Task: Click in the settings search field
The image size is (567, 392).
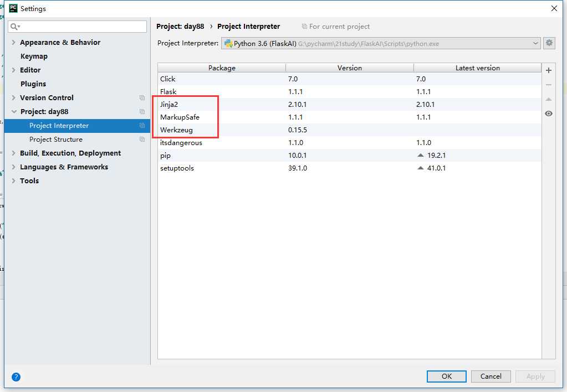Action: point(78,27)
